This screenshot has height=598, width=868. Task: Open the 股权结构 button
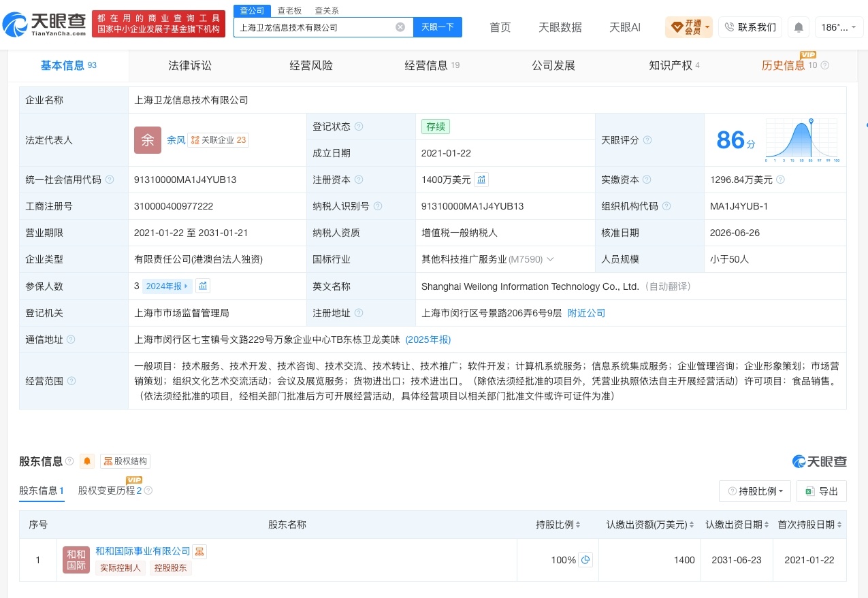pos(125,461)
